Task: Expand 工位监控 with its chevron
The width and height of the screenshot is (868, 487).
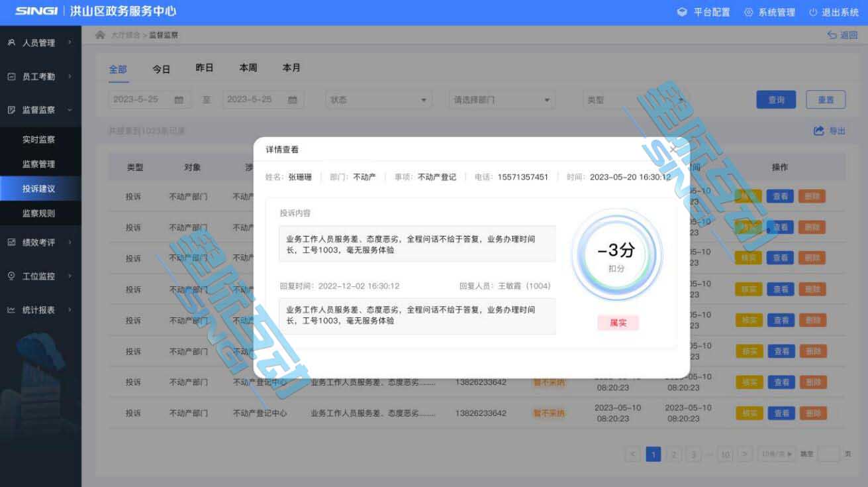Action: pyautogui.click(x=70, y=276)
